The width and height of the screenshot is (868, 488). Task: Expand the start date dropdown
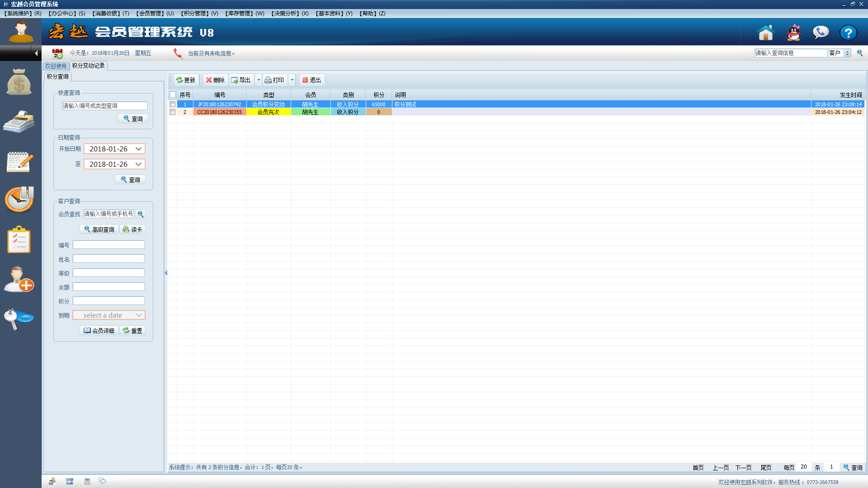point(138,149)
